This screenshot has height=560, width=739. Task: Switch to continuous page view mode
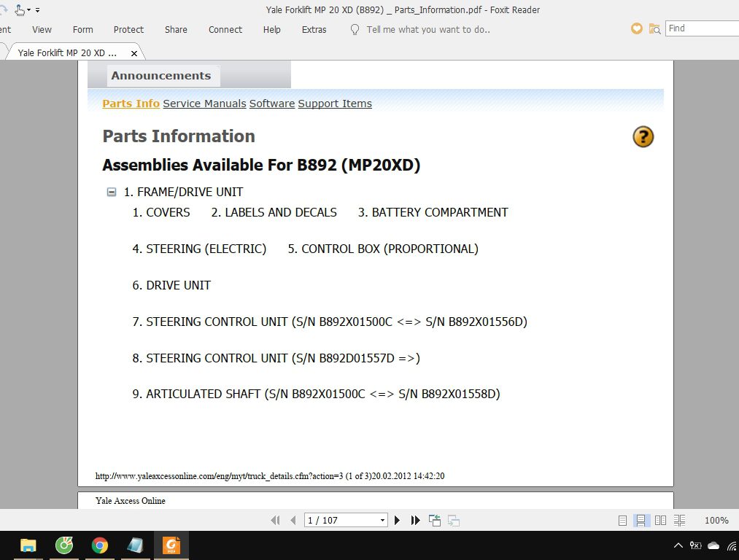[641, 521]
